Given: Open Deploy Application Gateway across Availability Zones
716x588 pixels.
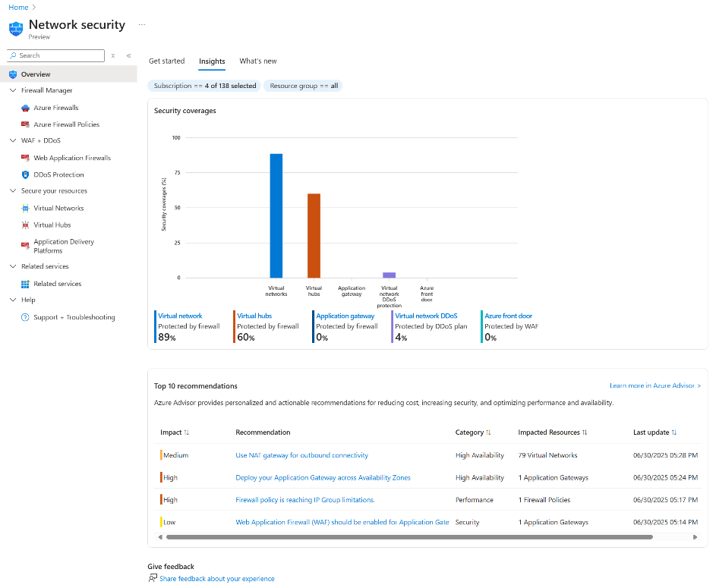Looking at the screenshot, I should click(323, 477).
